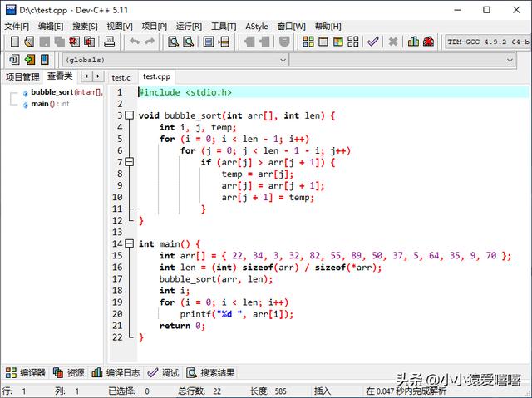532x398 pixels.
Task: Open the 窗口[W] menu
Action: (291, 26)
